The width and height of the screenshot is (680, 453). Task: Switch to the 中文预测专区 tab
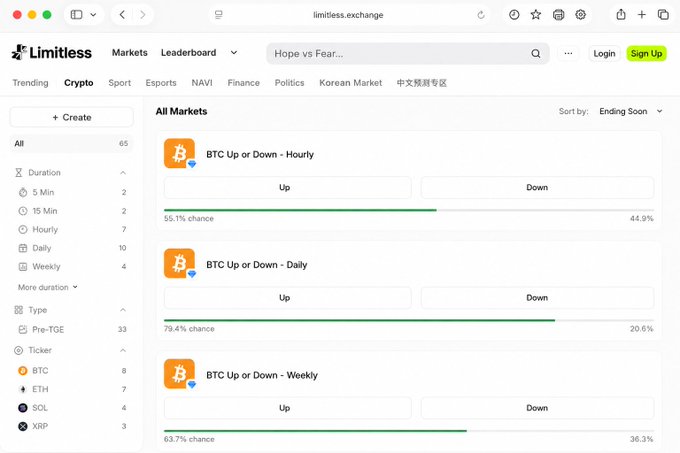coord(422,83)
